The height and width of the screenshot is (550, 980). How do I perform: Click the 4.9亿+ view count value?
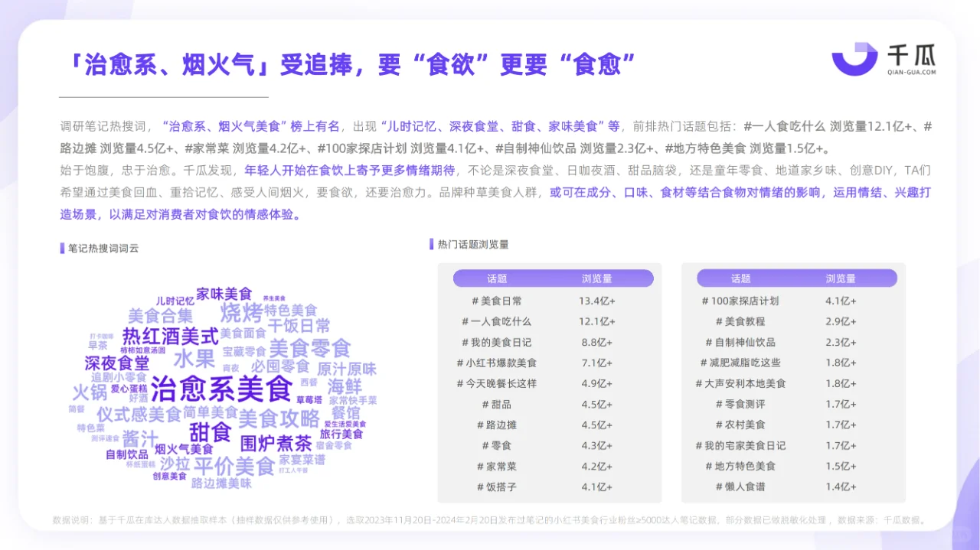[597, 383]
